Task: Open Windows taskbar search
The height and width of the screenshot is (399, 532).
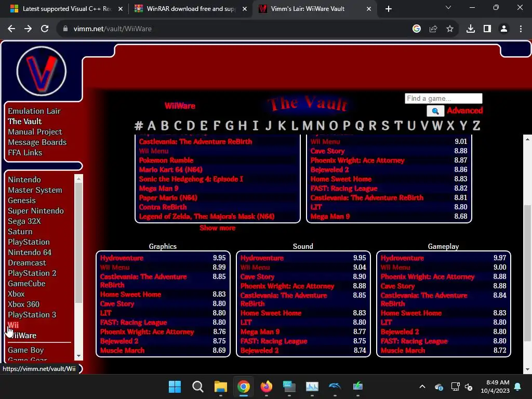Action: 198,387
